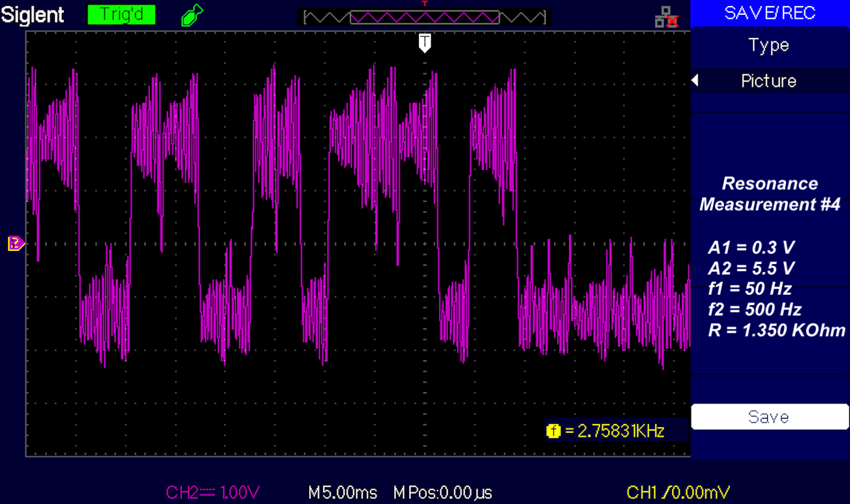Click the CH2 1.00V scale readout
The image size is (850, 504).
coord(213,492)
